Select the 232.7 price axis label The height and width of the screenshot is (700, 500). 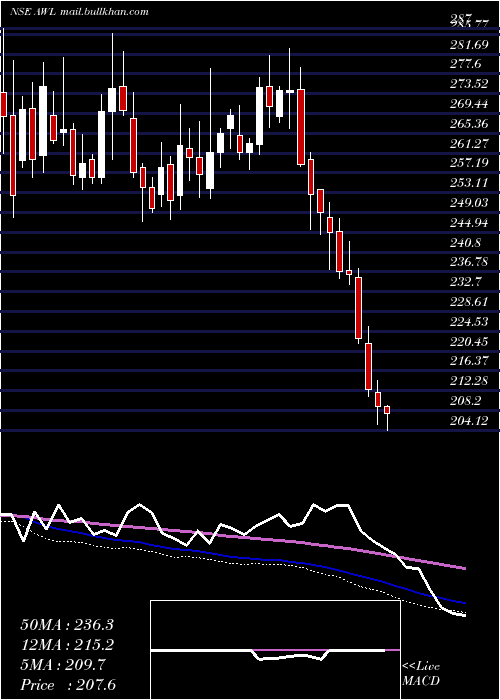466,282
